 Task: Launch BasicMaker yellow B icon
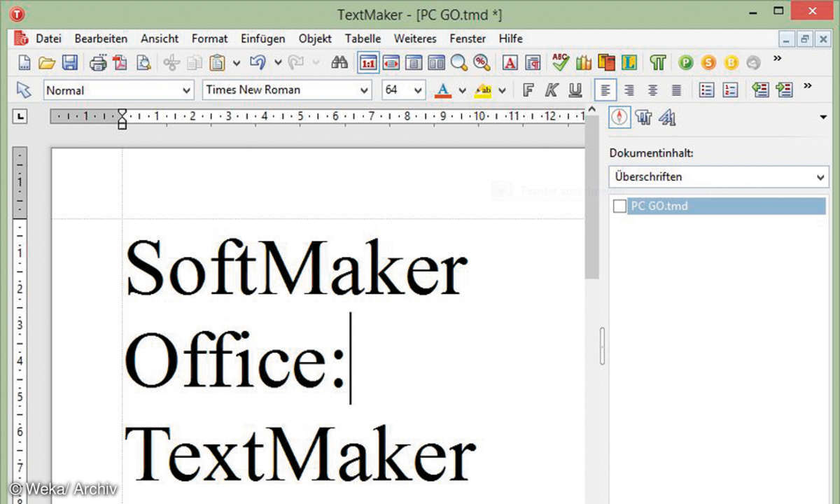[731, 63]
